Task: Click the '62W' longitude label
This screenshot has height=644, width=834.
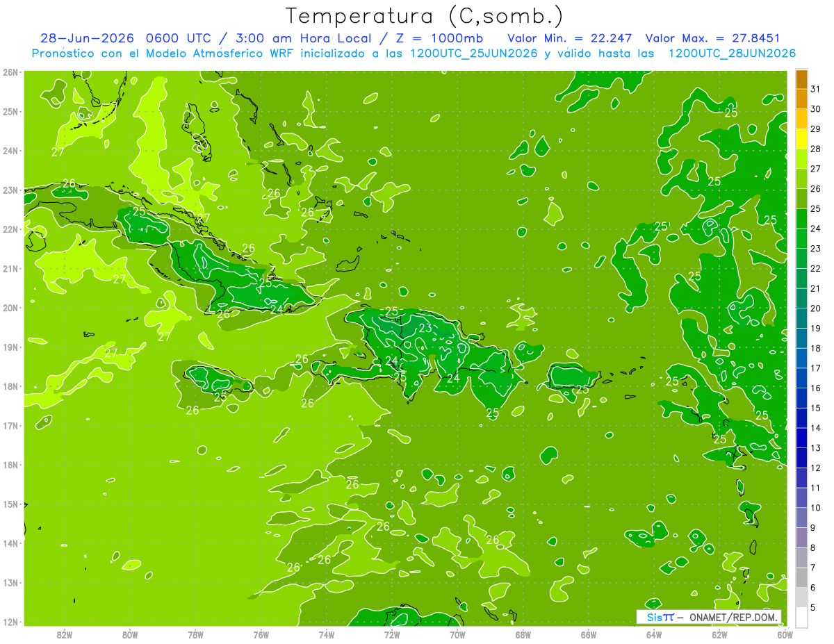Action: [x=720, y=635]
